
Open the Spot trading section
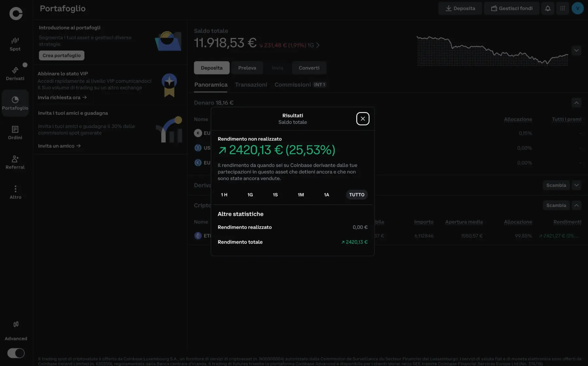15,44
